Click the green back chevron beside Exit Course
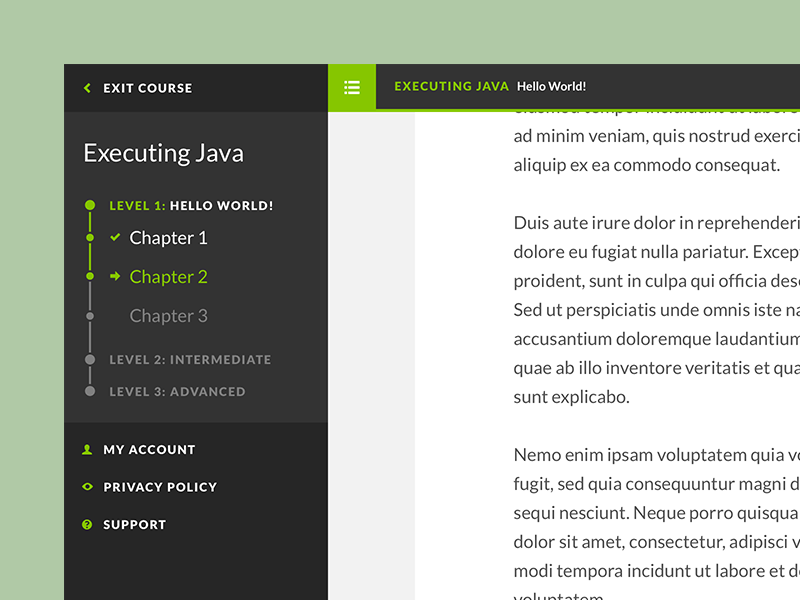This screenshot has height=600, width=800. [87, 88]
